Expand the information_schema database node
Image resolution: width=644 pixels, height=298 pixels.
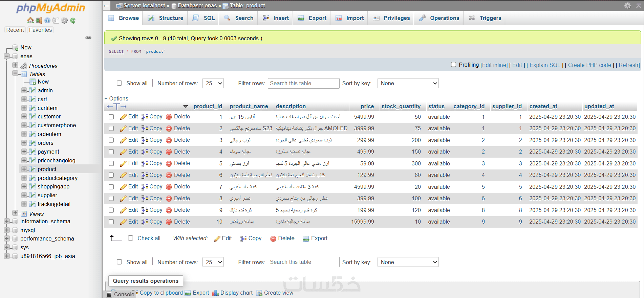(x=6, y=221)
